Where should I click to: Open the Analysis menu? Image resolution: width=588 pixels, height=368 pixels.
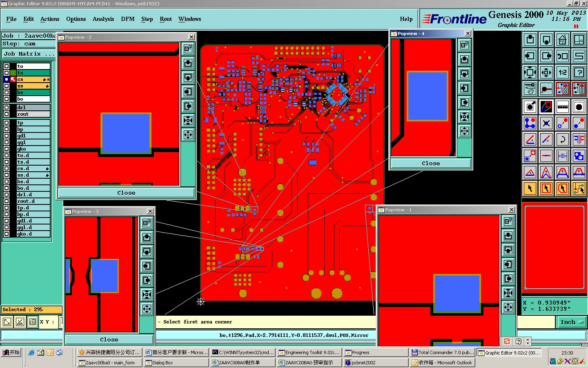pos(103,19)
